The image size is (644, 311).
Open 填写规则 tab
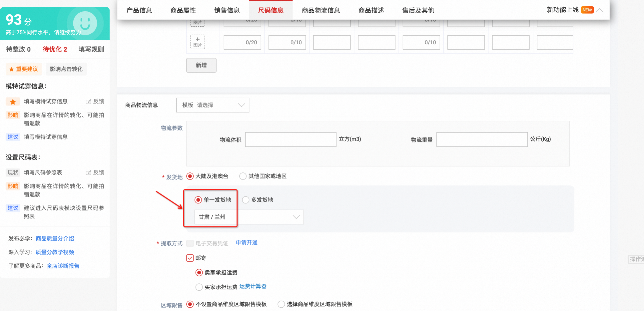pos(91,49)
